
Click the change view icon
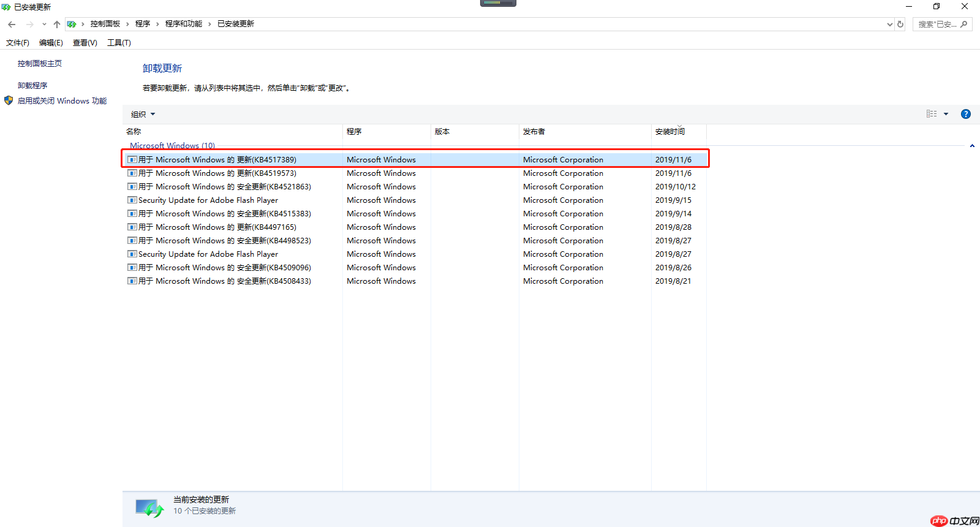(932, 114)
